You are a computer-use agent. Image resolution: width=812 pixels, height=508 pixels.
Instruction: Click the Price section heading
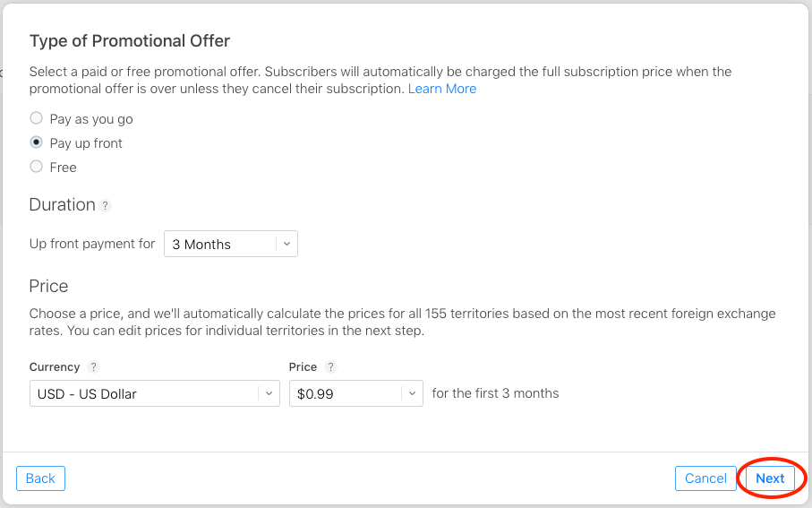[49, 287]
